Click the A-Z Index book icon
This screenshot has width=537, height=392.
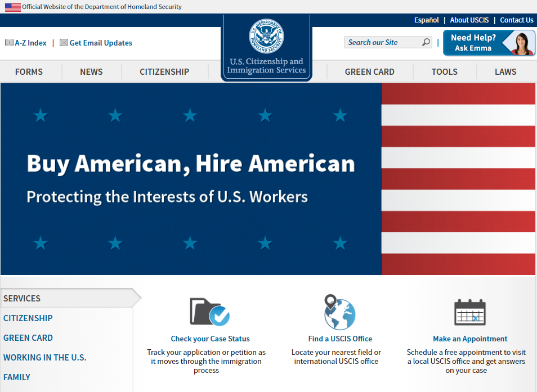(x=9, y=43)
